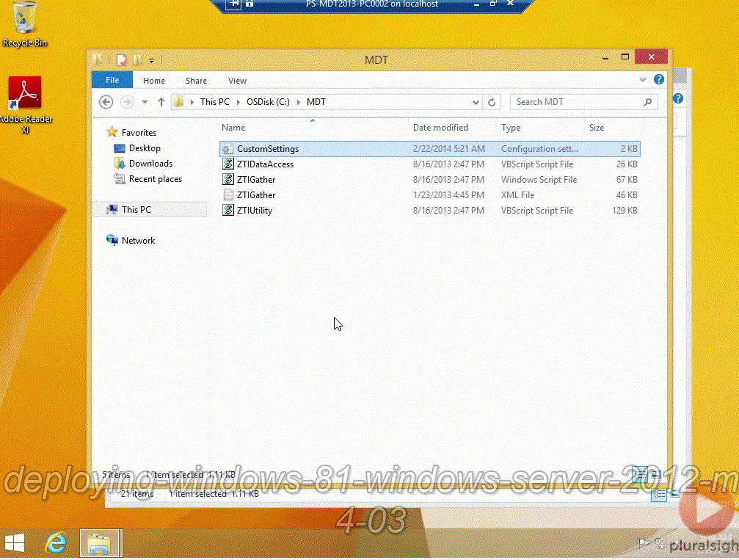Viewport: 739px width, 560px height.
Task: Click the MDT window folder icon in title bar
Action: pos(98,59)
